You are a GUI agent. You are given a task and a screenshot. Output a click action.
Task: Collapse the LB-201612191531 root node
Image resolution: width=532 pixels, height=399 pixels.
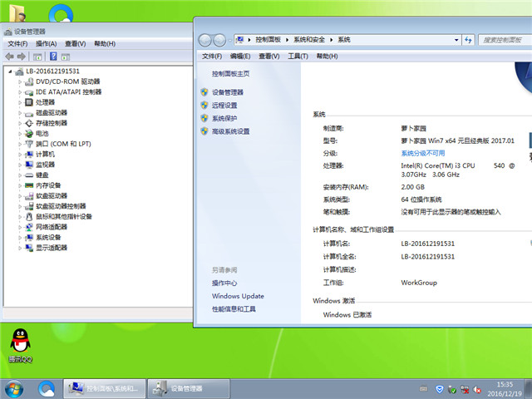(10, 71)
